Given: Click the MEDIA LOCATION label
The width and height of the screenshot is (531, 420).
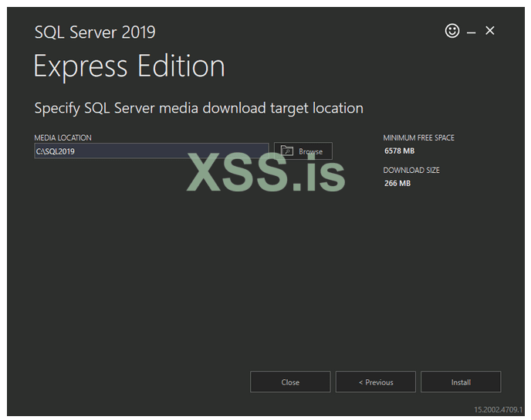Looking at the screenshot, I should (63, 137).
